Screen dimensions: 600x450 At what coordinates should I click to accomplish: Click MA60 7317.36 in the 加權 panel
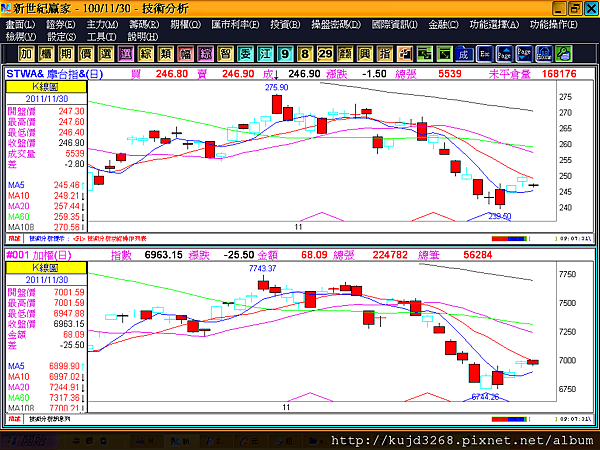pyautogui.click(x=45, y=398)
